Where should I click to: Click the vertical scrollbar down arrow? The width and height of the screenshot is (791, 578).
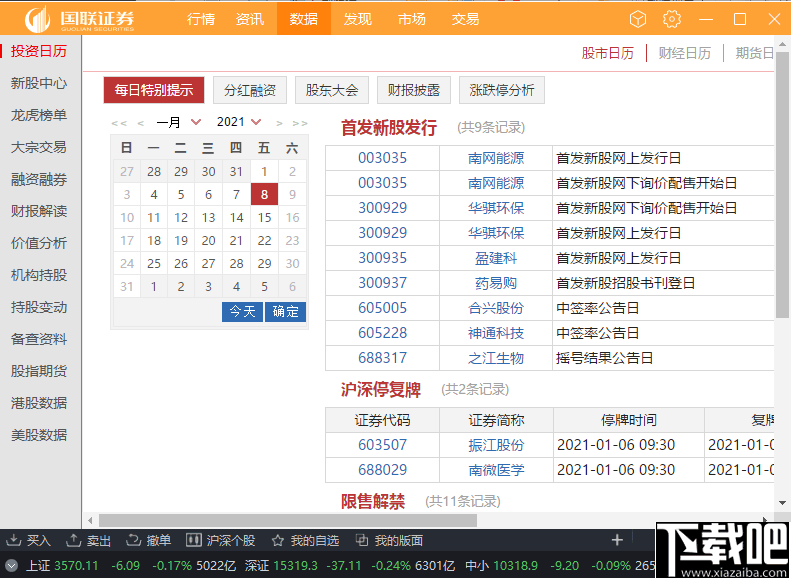click(x=782, y=502)
